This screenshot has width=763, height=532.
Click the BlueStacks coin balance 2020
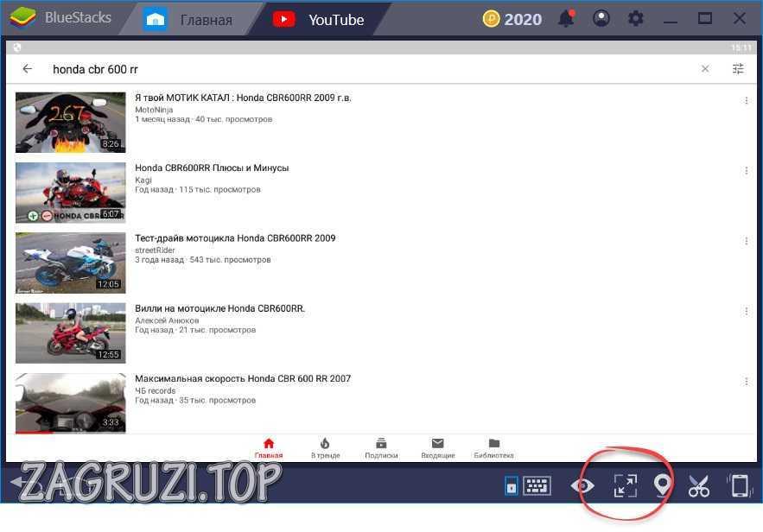coord(512,19)
